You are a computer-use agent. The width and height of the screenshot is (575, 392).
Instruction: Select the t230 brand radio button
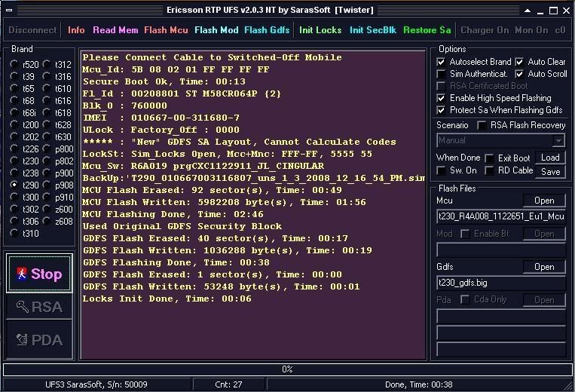[x=14, y=161]
